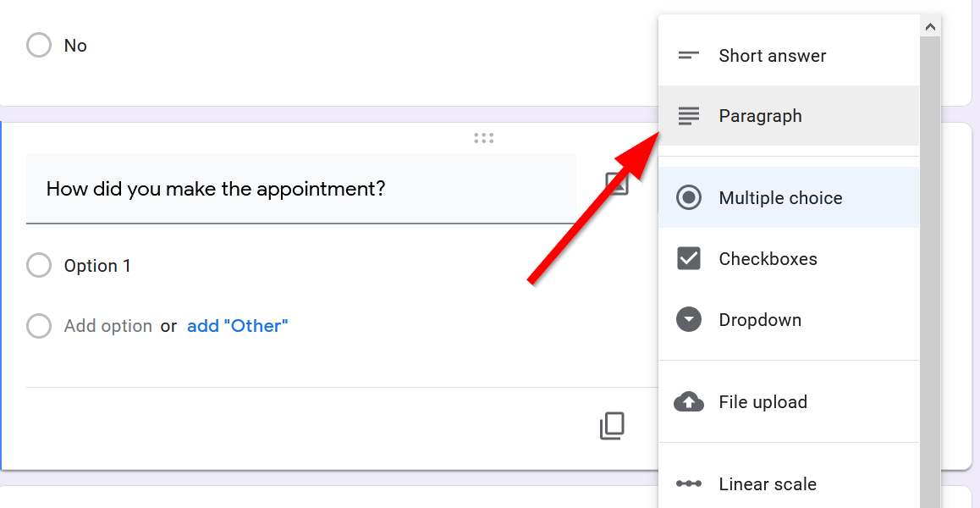Click the Linear scale dots icon
This screenshot has height=508, width=980.
(x=689, y=484)
